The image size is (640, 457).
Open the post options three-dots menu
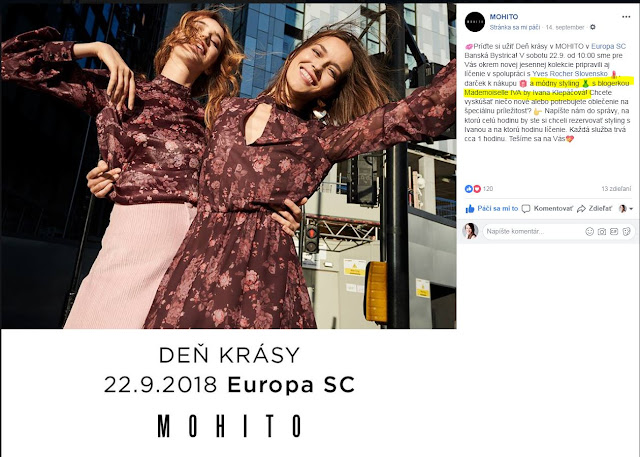(626, 17)
